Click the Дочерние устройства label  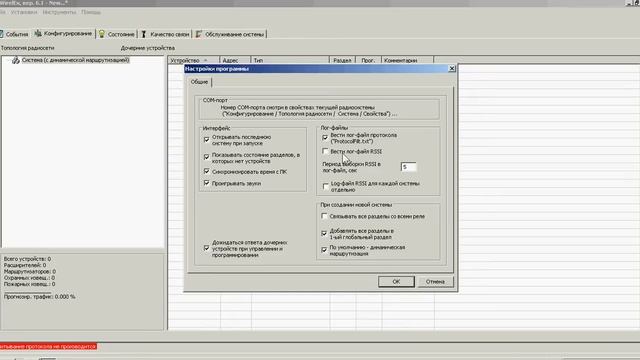point(148,48)
